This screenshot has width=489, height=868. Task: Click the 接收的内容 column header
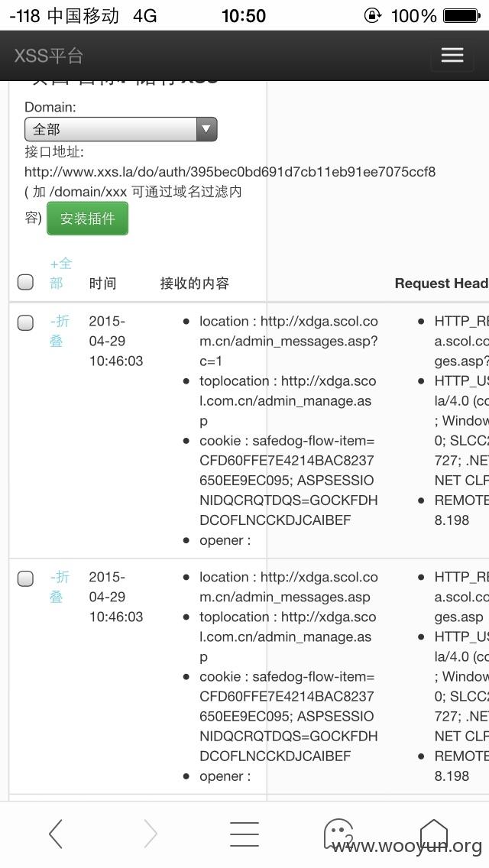click(x=194, y=283)
